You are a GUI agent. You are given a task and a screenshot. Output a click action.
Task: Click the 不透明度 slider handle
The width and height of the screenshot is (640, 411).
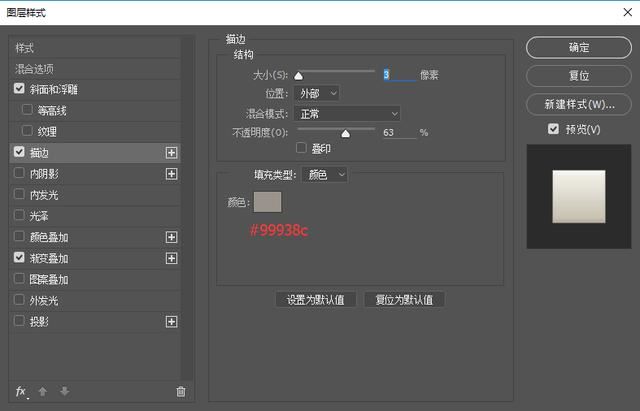click(345, 133)
